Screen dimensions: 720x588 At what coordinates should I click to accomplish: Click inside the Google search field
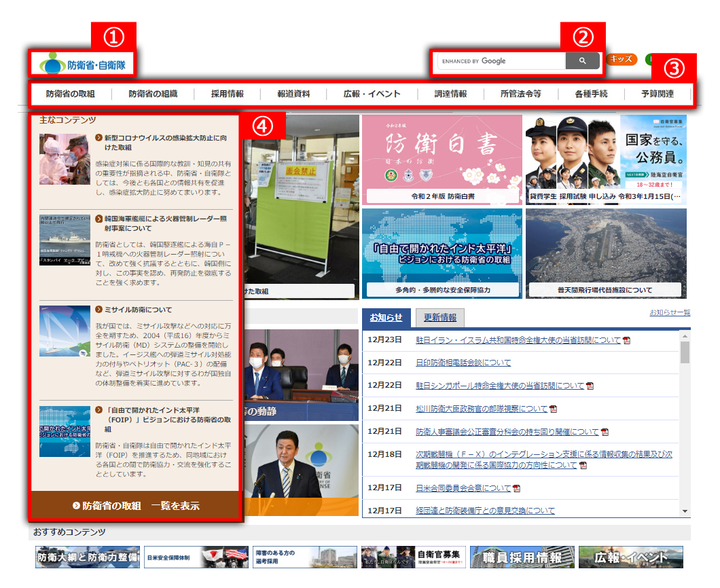[x=501, y=60]
